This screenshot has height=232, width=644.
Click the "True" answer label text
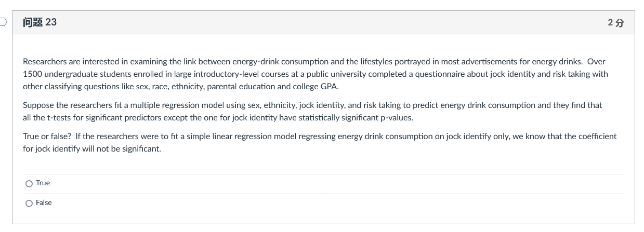[x=43, y=183]
